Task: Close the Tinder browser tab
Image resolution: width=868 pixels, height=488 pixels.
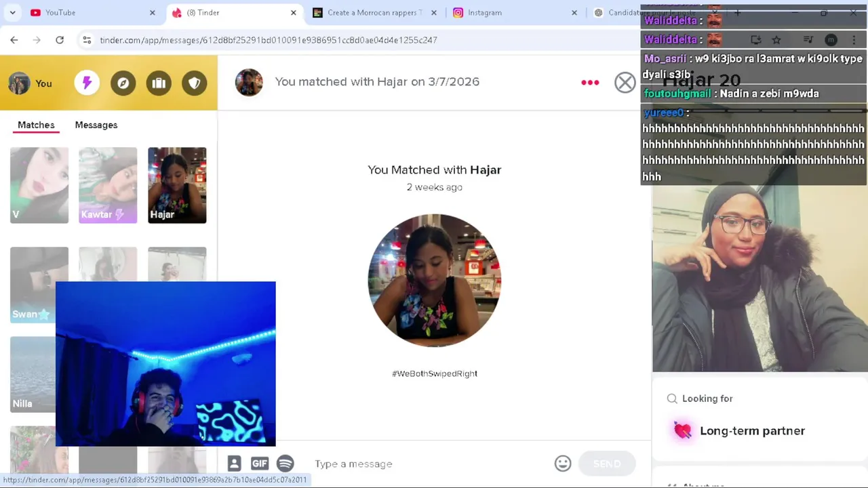Action: [293, 12]
